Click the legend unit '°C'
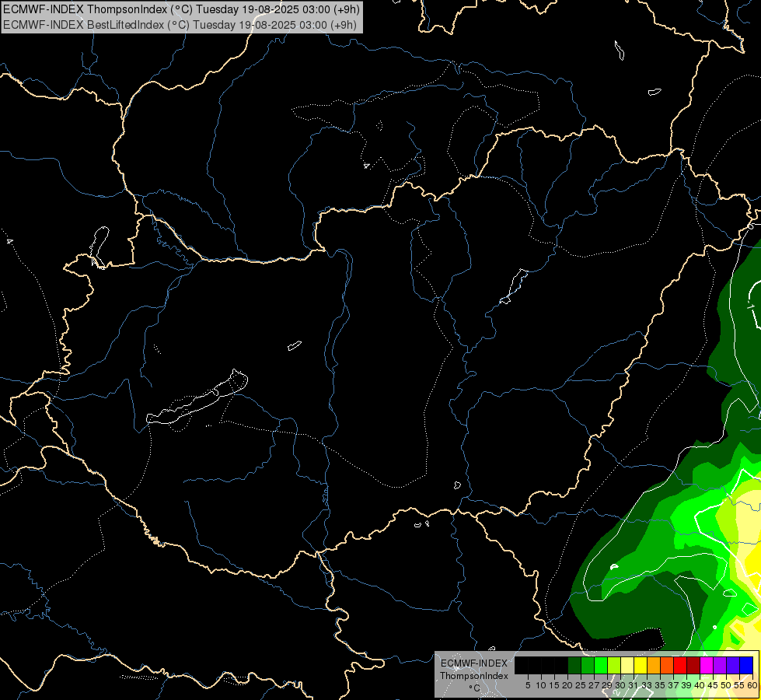This screenshot has height=700, width=761. [x=475, y=688]
